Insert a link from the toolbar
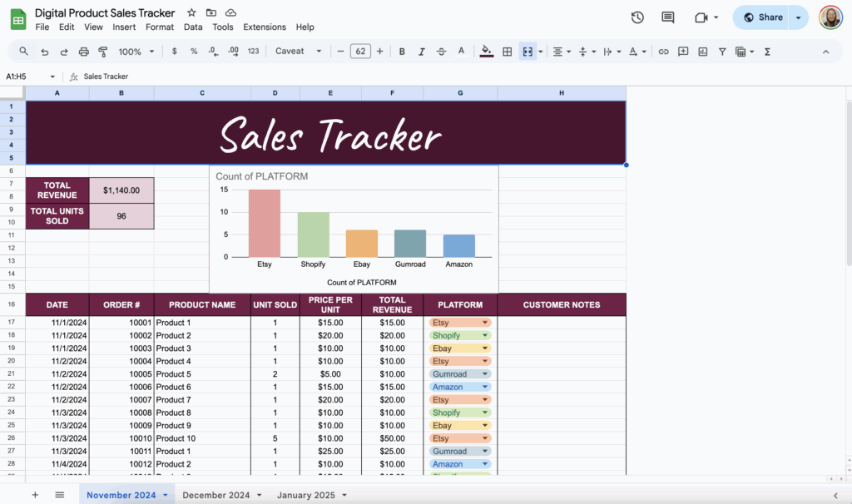 point(663,52)
